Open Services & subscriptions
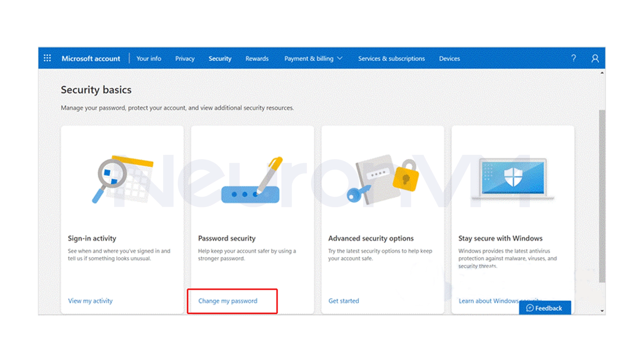 [391, 58]
